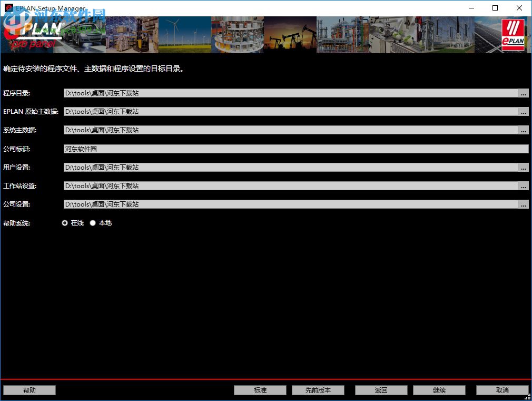
Task: Maximize the Setup Manager window
Action: [x=495, y=8]
